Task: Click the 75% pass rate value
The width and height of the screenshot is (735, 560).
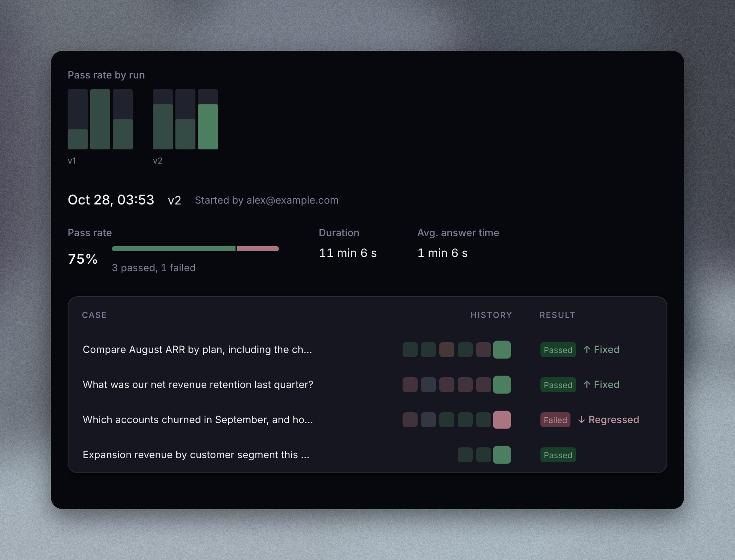Action: (x=83, y=259)
